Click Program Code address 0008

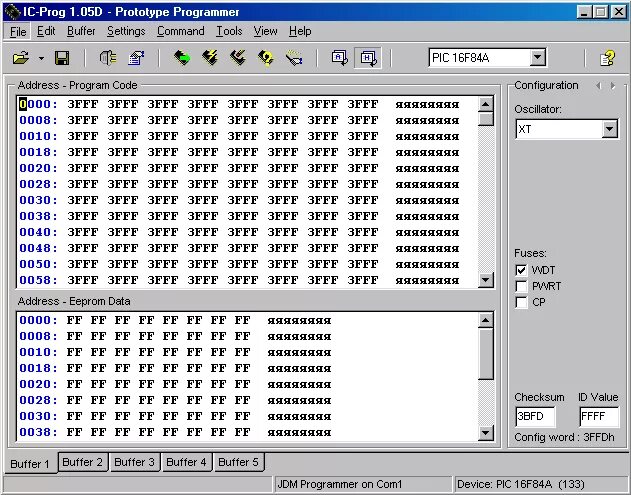pos(38,120)
